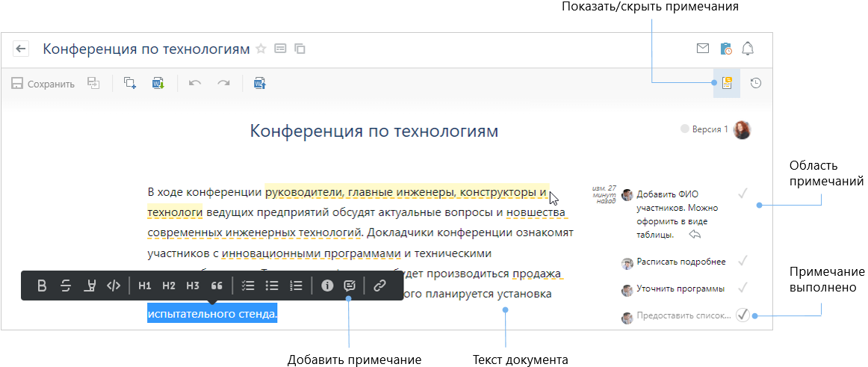The width and height of the screenshot is (868, 367).
Task: Click the reply arrow under first note
Action: (695, 235)
